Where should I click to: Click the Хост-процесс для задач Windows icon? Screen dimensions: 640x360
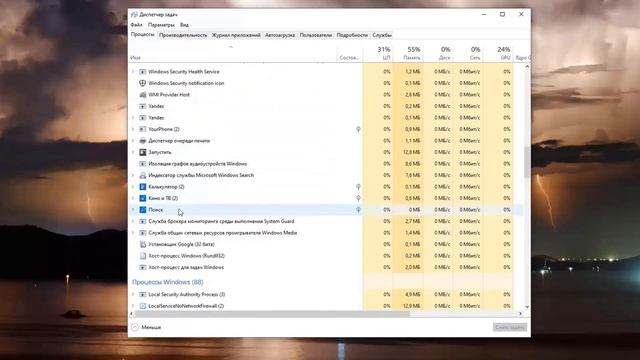click(142, 267)
